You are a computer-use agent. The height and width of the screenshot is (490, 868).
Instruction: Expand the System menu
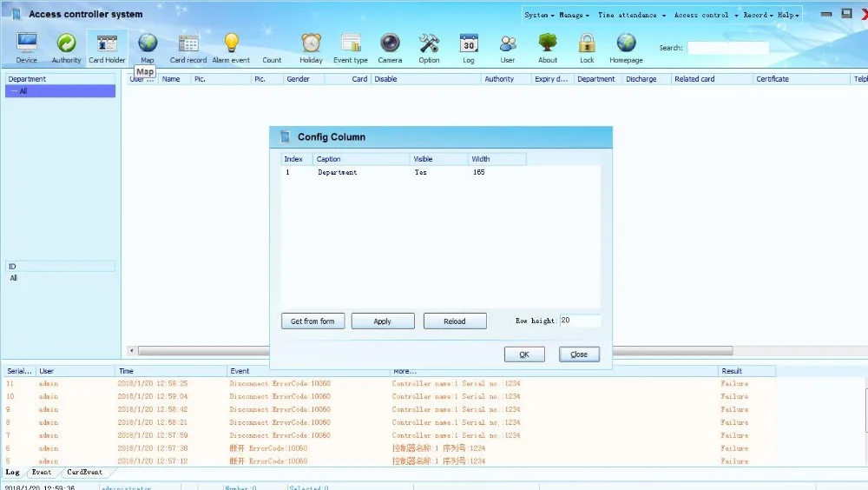click(x=539, y=15)
